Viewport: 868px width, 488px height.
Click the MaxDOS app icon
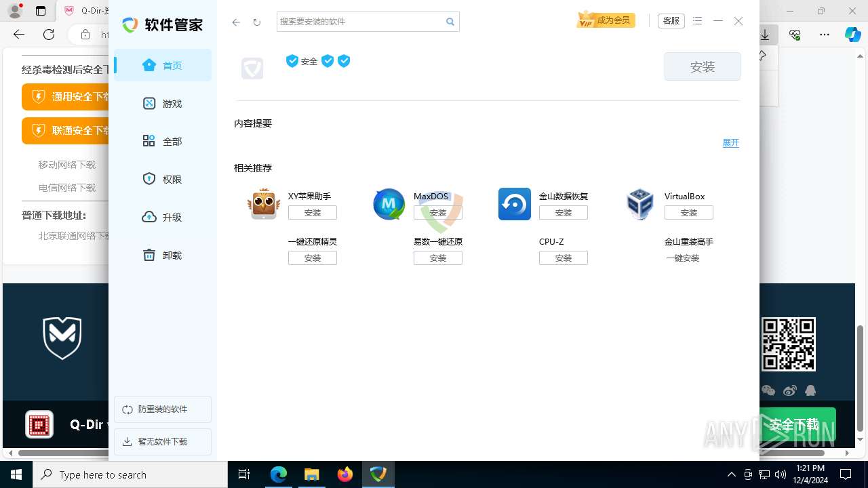(x=389, y=204)
